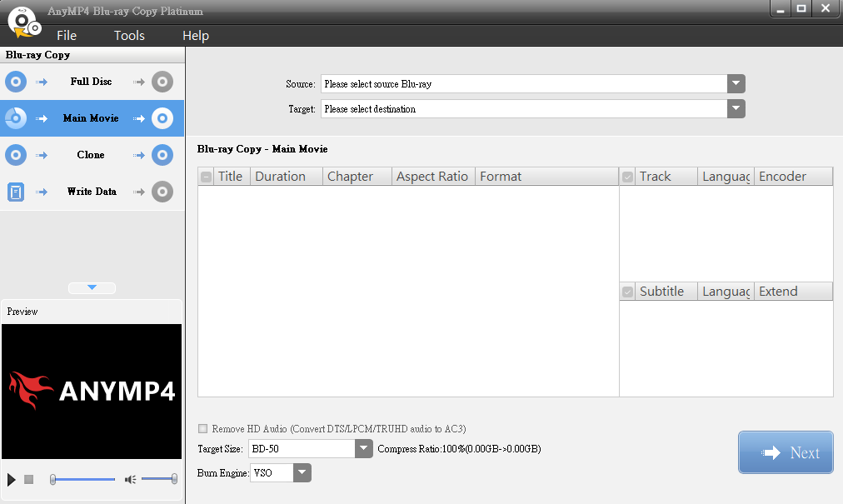Toggle the checkbox beside Track header
Viewport: 843px width, 504px height.
click(x=627, y=177)
